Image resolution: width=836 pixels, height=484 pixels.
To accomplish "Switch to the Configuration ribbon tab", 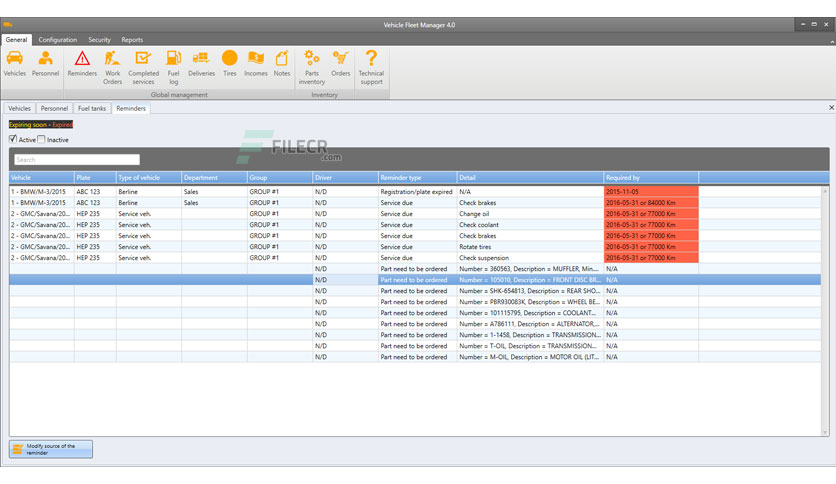I will (x=58, y=39).
